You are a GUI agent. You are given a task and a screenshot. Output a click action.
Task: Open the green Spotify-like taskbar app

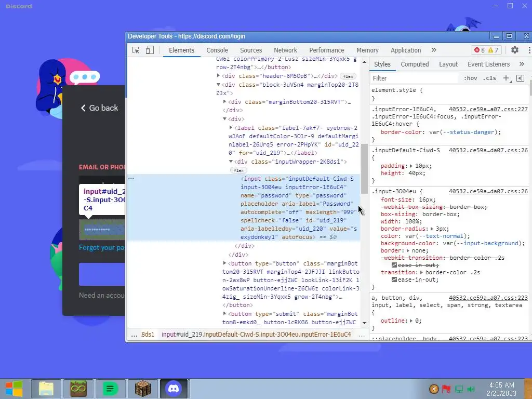pyautogui.click(x=110, y=389)
